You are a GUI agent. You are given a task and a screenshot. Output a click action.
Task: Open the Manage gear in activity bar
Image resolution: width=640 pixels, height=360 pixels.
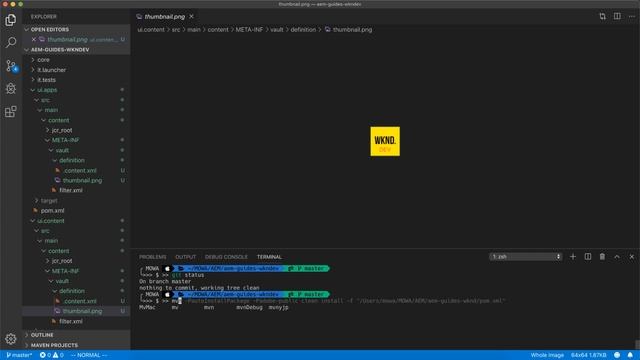click(11, 338)
